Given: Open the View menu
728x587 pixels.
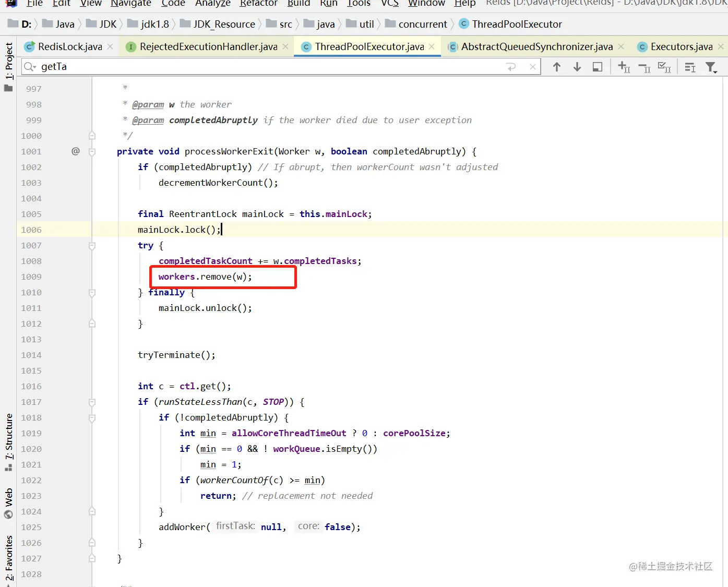Looking at the screenshot, I should [x=91, y=3].
